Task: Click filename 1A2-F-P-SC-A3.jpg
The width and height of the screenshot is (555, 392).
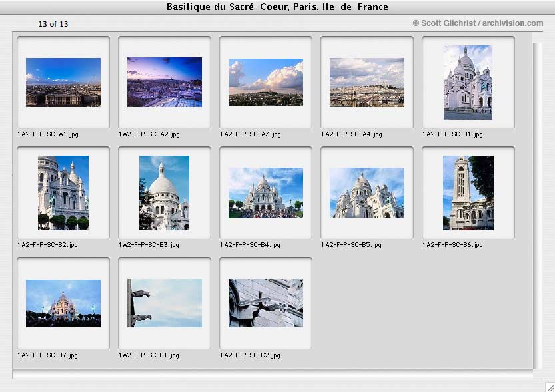Action: [251, 134]
